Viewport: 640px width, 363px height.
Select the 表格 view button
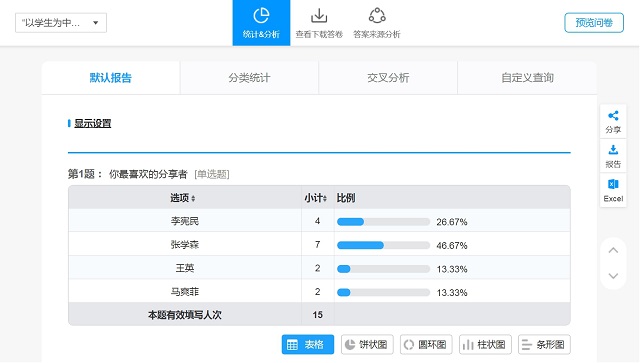308,345
